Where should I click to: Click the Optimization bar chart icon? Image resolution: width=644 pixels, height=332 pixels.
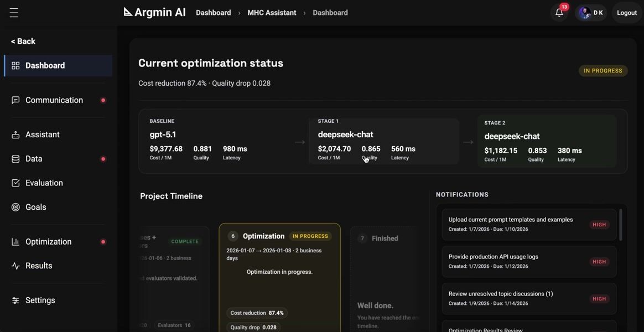pos(15,242)
